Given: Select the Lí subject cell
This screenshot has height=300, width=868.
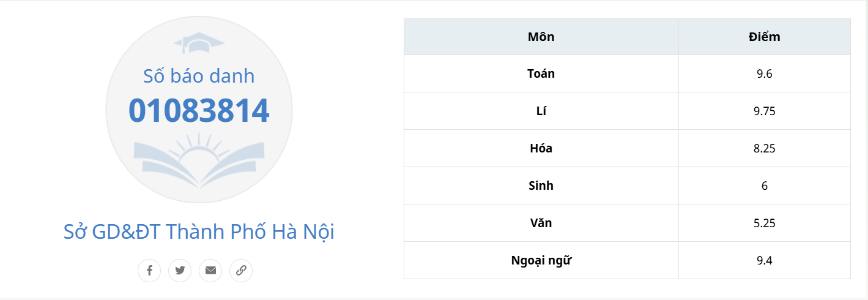Looking at the screenshot, I should 541,111.
